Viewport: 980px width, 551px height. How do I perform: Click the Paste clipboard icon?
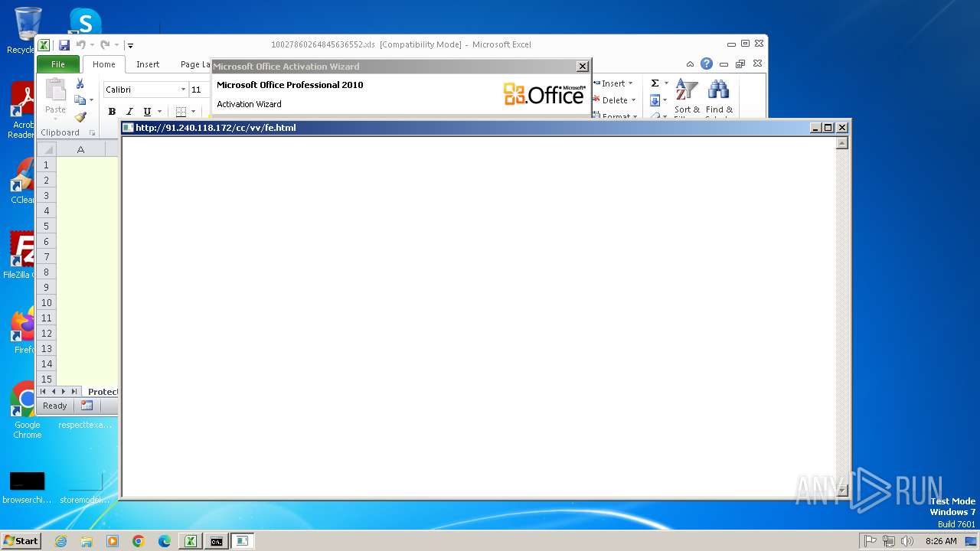point(55,90)
